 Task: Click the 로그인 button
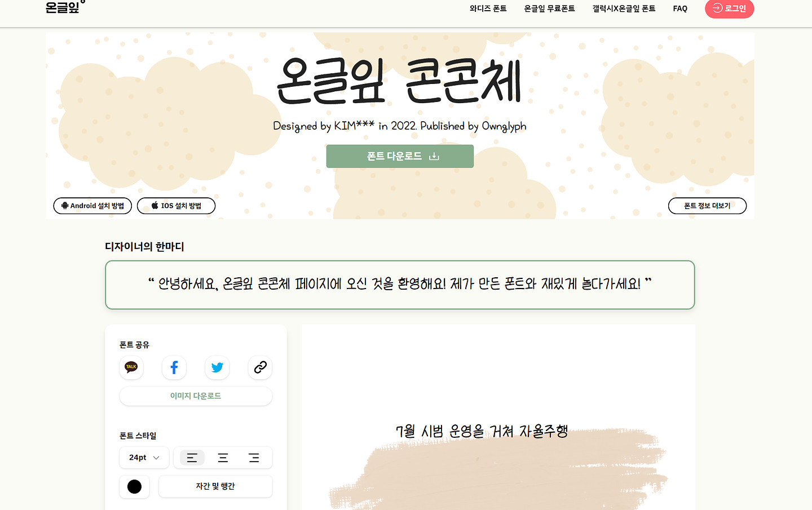[x=729, y=8]
